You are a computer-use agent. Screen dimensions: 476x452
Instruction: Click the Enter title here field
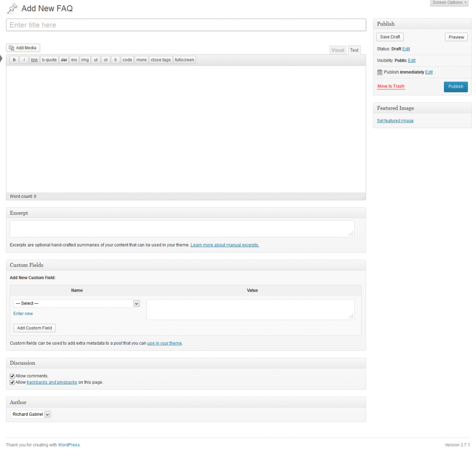[186, 25]
